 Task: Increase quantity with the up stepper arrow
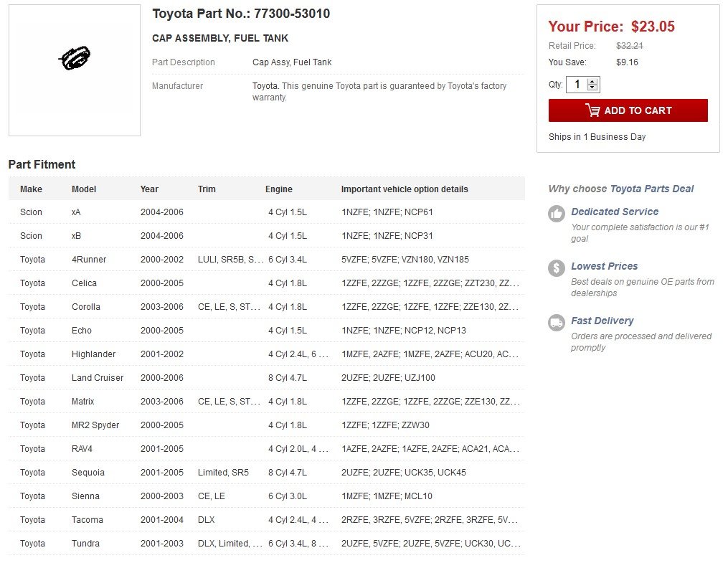592,81
